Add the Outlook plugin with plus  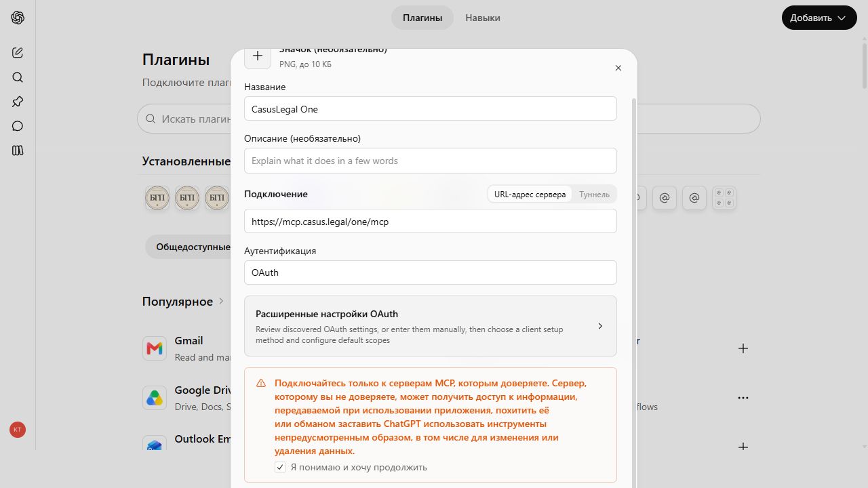pos(743,447)
